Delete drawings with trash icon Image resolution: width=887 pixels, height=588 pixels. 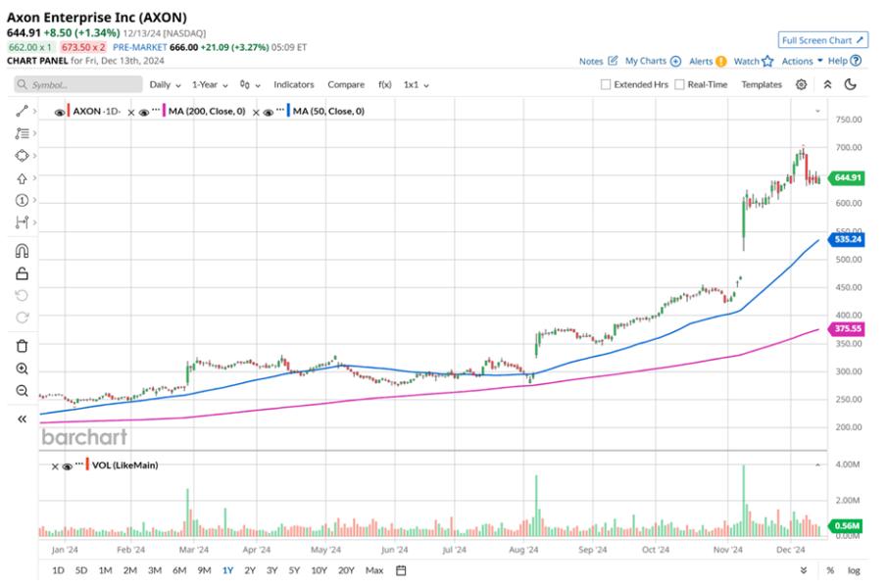pyautogui.click(x=22, y=346)
